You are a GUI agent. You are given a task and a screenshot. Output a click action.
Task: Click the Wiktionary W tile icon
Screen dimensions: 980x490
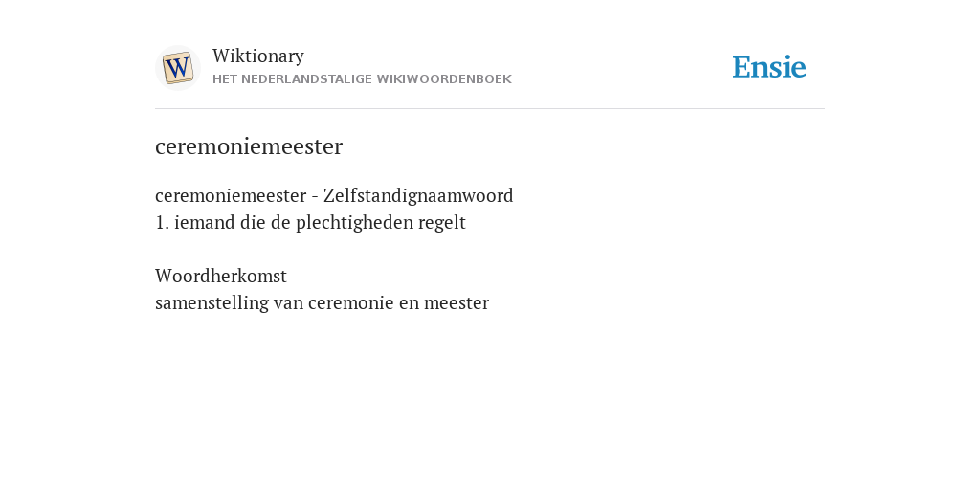[x=177, y=68]
